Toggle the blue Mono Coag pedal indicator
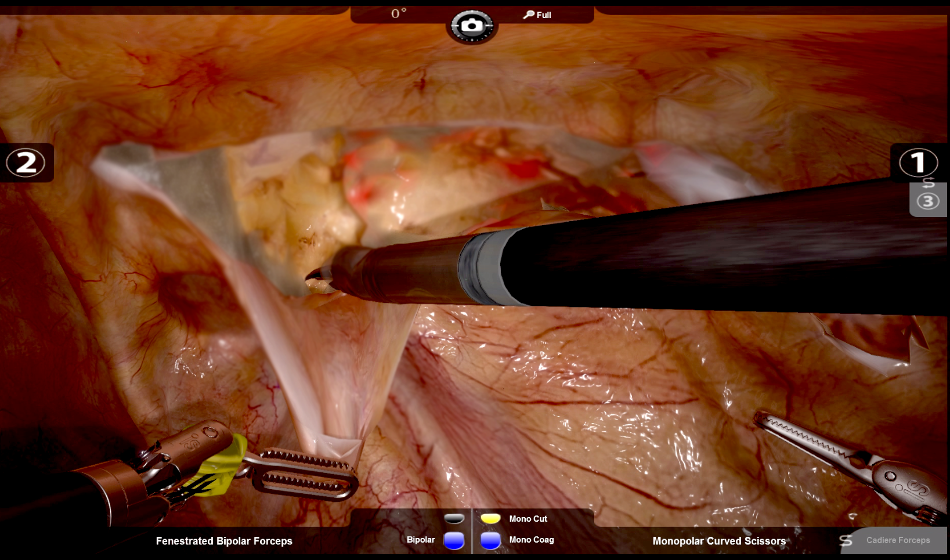Image resolution: width=950 pixels, height=560 pixels. click(490, 540)
